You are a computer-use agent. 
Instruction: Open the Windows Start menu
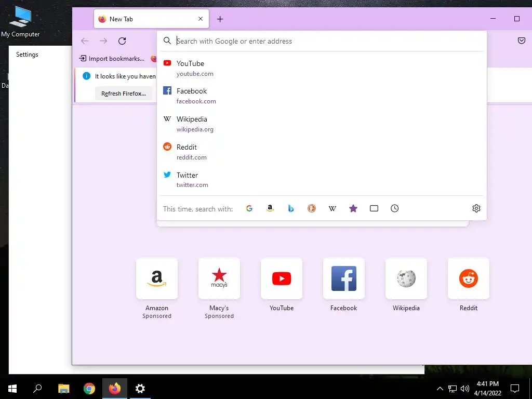click(12, 389)
